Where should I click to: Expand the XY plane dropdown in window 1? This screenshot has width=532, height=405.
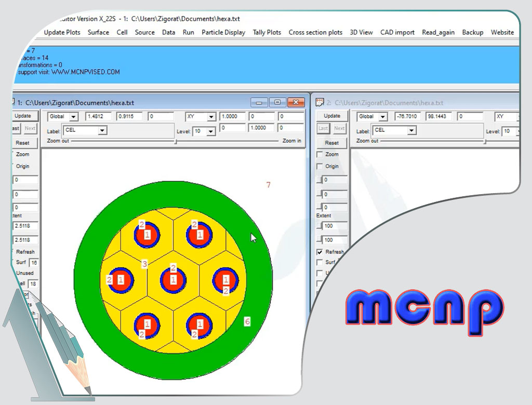pos(210,117)
